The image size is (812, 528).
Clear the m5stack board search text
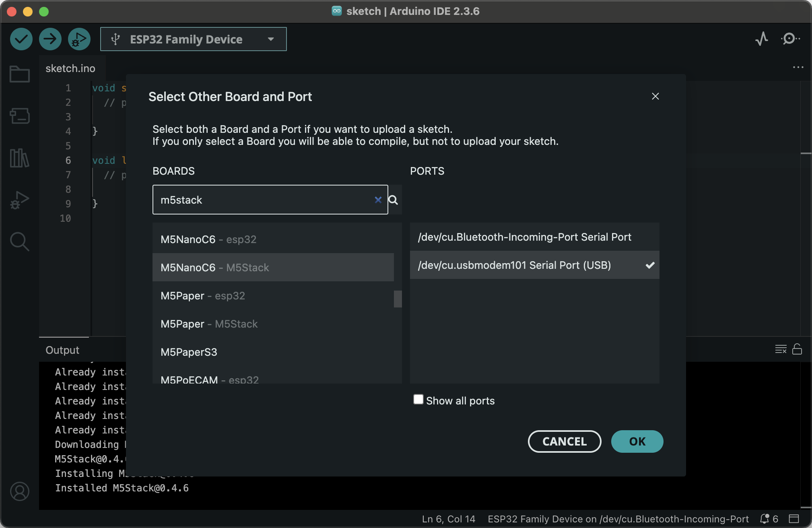pyautogui.click(x=378, y=200)
